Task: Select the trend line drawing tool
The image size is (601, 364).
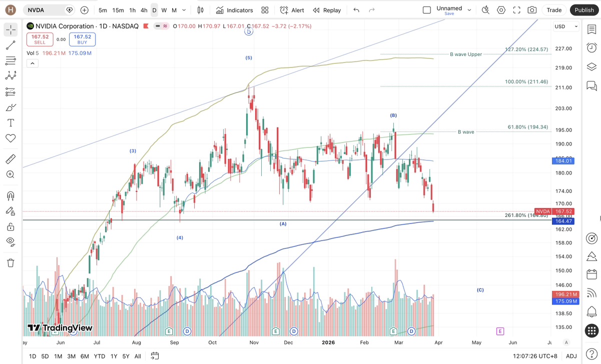Action: pos(11,45)
